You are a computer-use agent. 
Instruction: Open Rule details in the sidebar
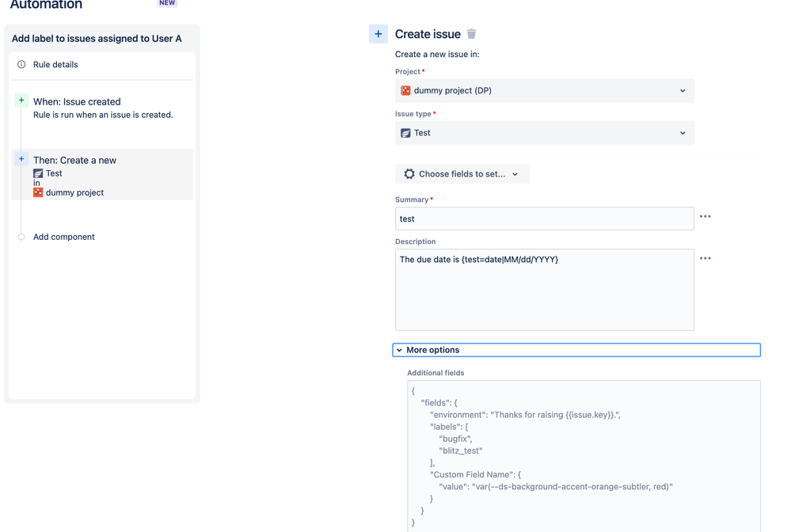pos(55,65)
